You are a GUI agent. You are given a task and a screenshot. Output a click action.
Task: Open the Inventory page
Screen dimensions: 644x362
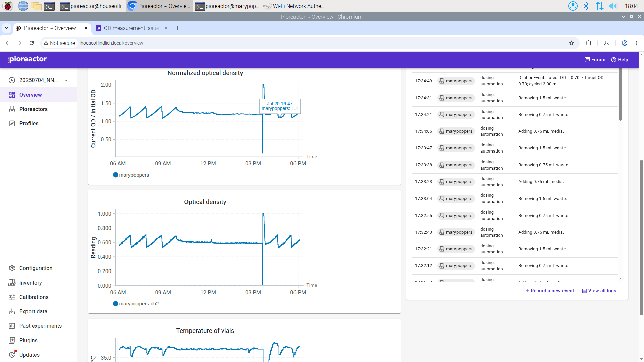pos(30,283)
